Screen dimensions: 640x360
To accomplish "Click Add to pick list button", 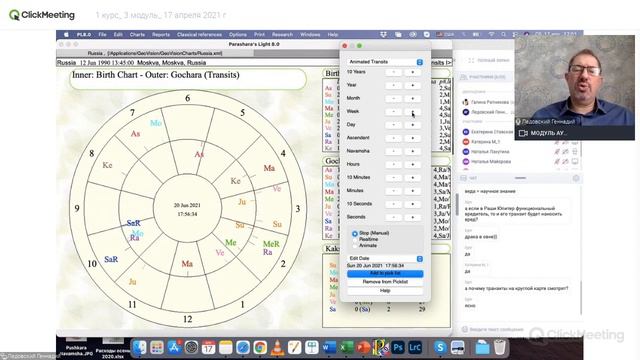I will pos(385,273).
